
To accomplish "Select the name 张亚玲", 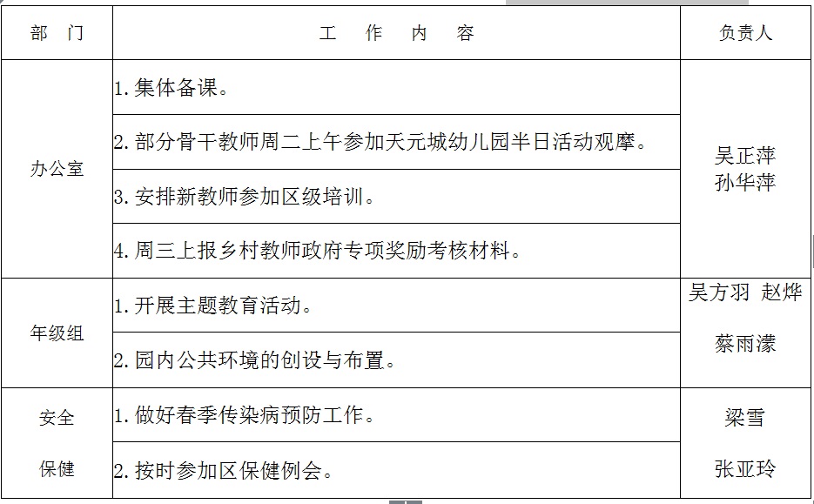I will point(745,468).
